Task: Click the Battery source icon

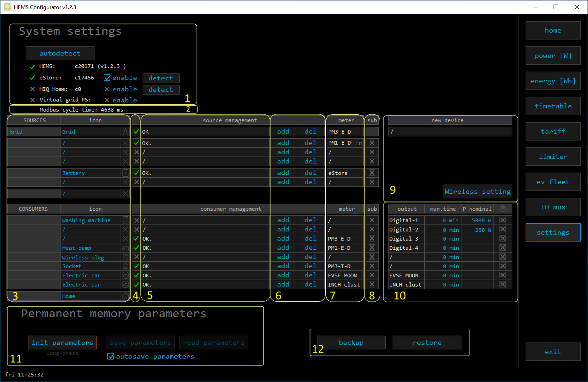Action: (x=125, y=173)
